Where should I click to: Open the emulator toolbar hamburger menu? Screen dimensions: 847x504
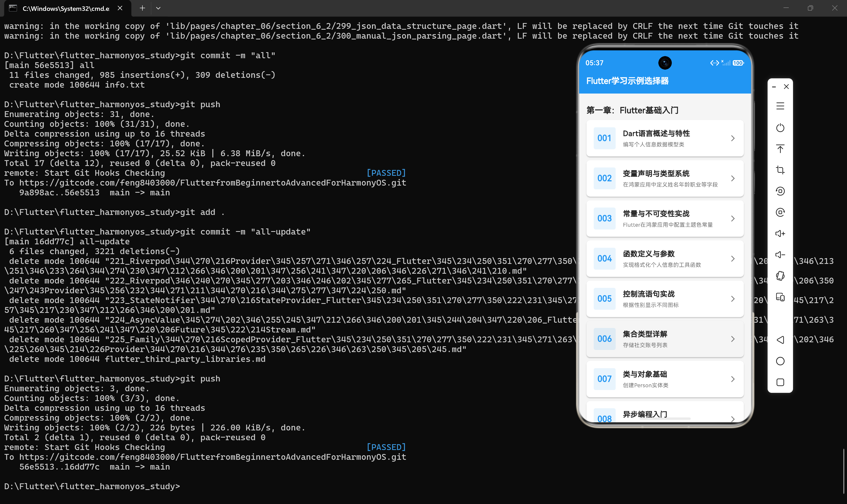[780, 106]
